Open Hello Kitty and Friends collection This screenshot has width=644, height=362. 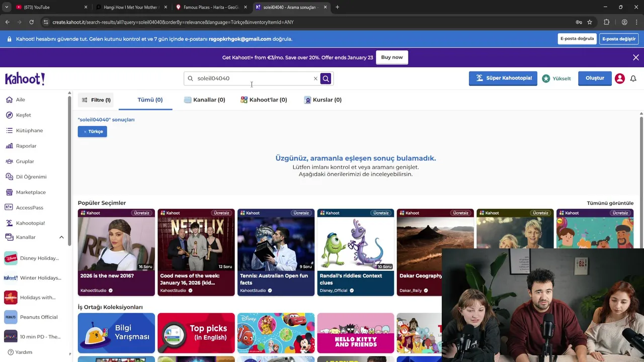[x=356, y=333]
